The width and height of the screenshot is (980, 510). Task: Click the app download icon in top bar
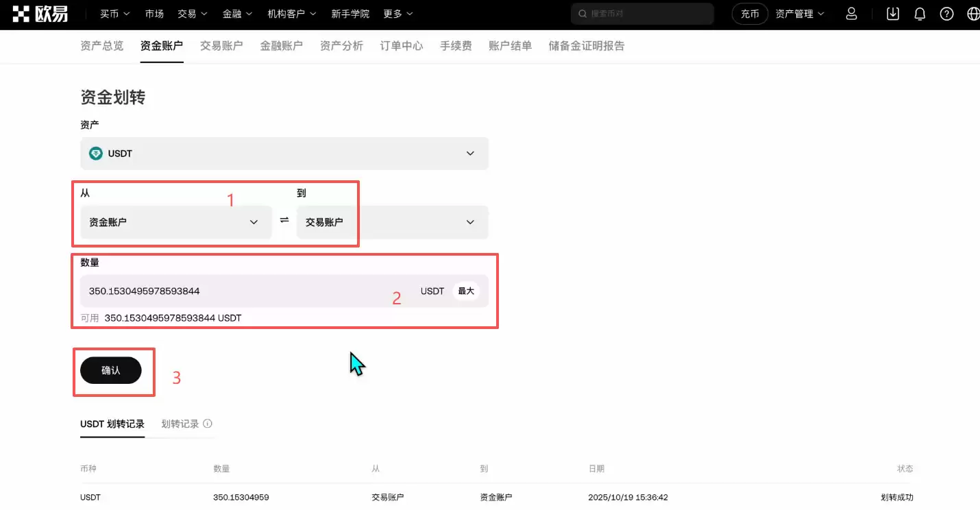tap(892, 14)
